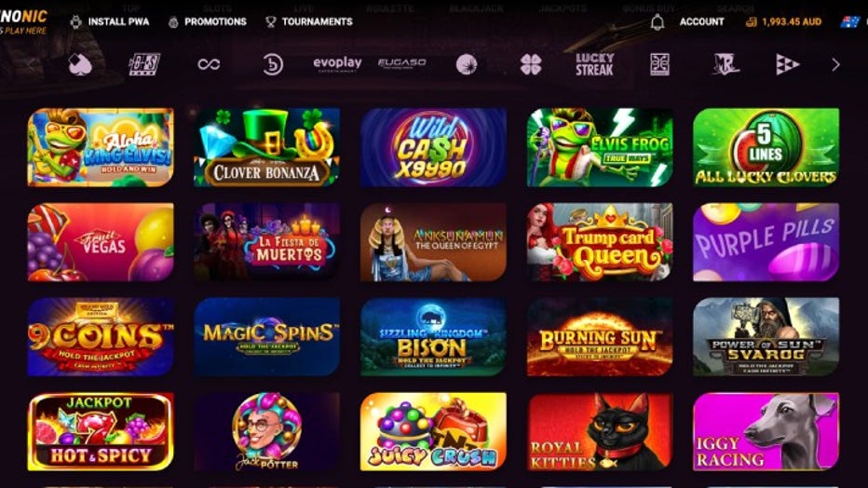Choose the Eugaso provider logo
This screenshot has width=868, height=488.
[402, 64]
